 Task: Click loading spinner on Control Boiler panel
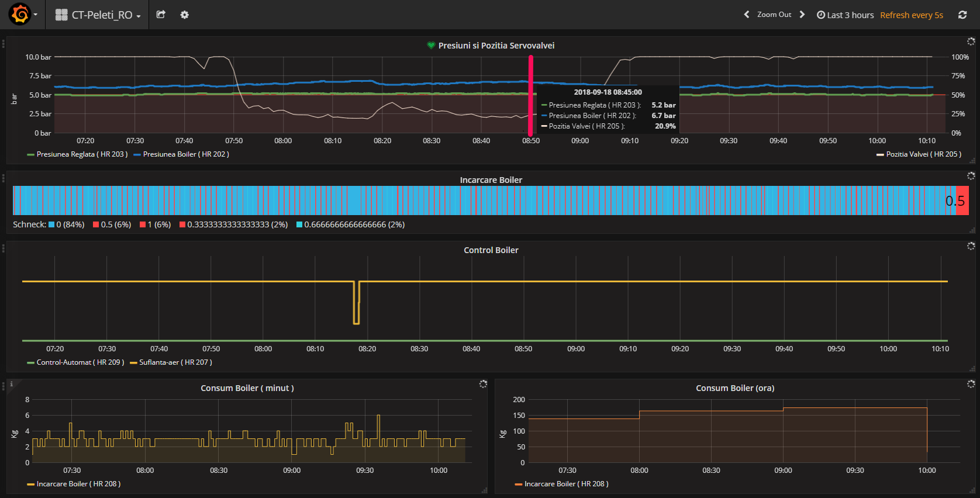[971, 246]
